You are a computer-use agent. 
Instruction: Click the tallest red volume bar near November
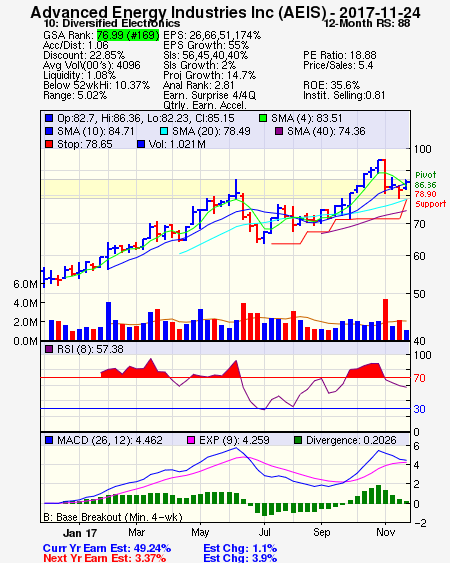pyautogui.click(x=385, y=320)
